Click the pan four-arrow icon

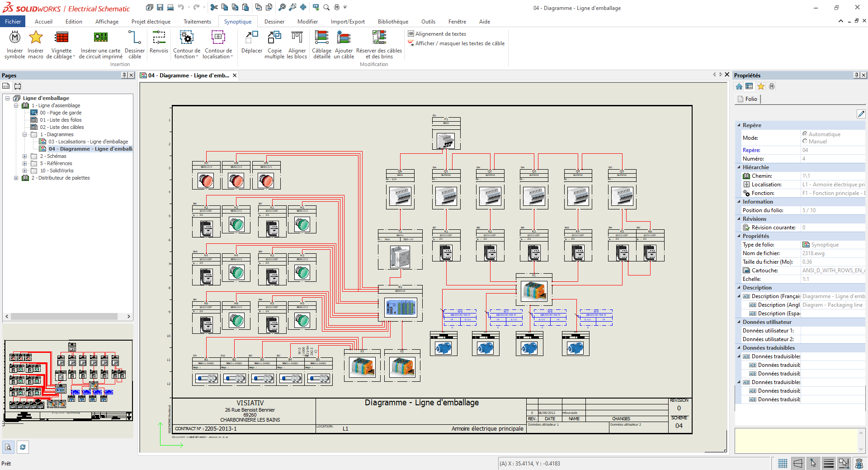click(303, 7)
